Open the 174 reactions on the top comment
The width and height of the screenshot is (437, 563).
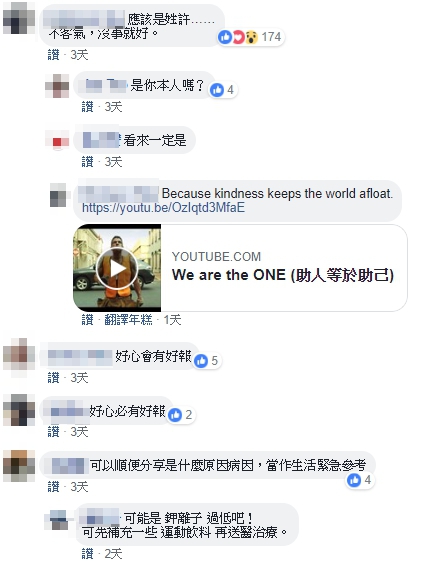click(251, 37)
